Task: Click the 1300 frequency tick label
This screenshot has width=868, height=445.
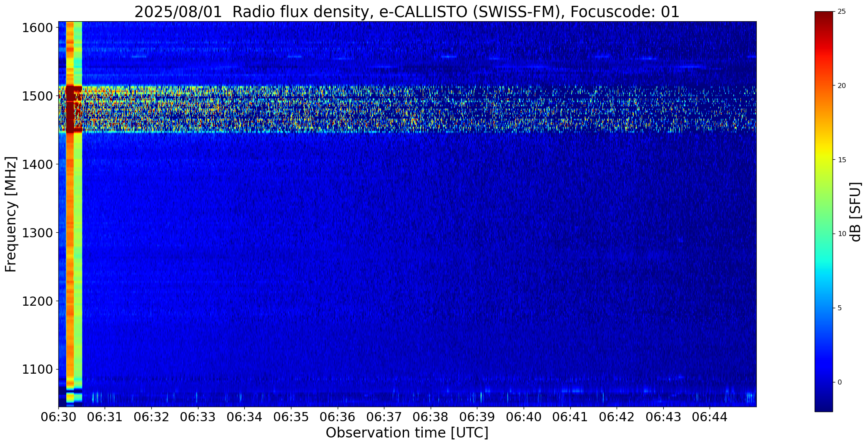Action: (38, 233)
